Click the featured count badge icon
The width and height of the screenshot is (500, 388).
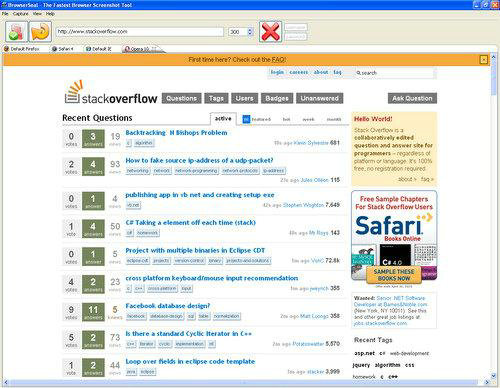[246, 119]
